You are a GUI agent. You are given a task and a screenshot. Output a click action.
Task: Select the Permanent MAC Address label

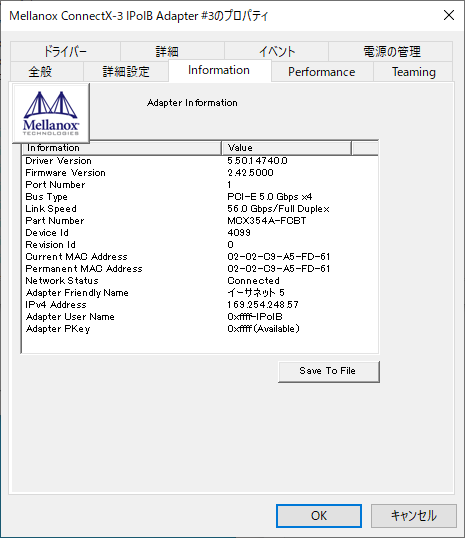coord(84,269)
